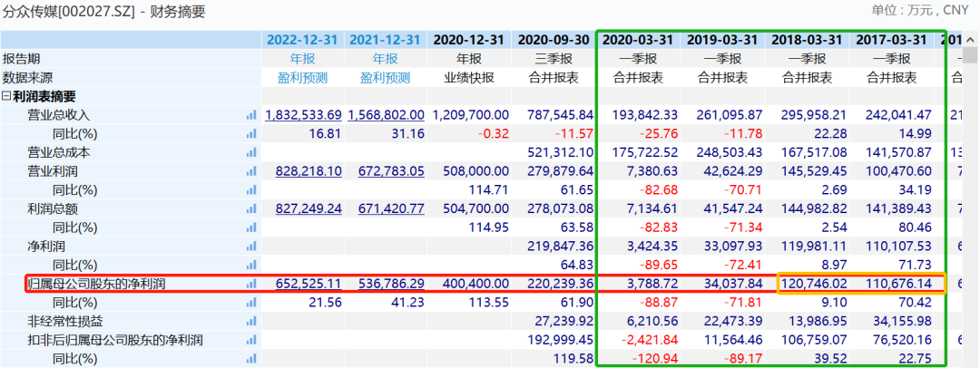
Task: Click chart icon on 同比 row showing 114.71
Action: click(x=251, y=190)
